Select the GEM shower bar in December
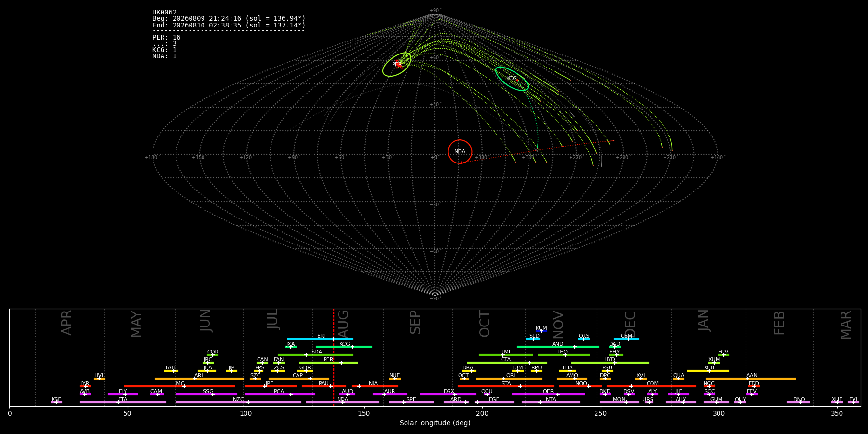The image size is (868, 434). (x=626, y=339)
